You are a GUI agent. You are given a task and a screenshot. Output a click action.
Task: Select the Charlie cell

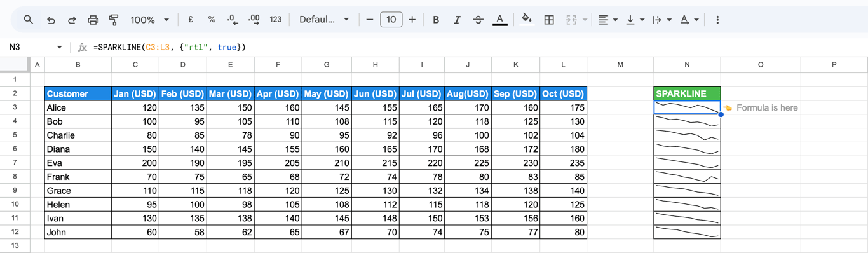coord(78,135)
